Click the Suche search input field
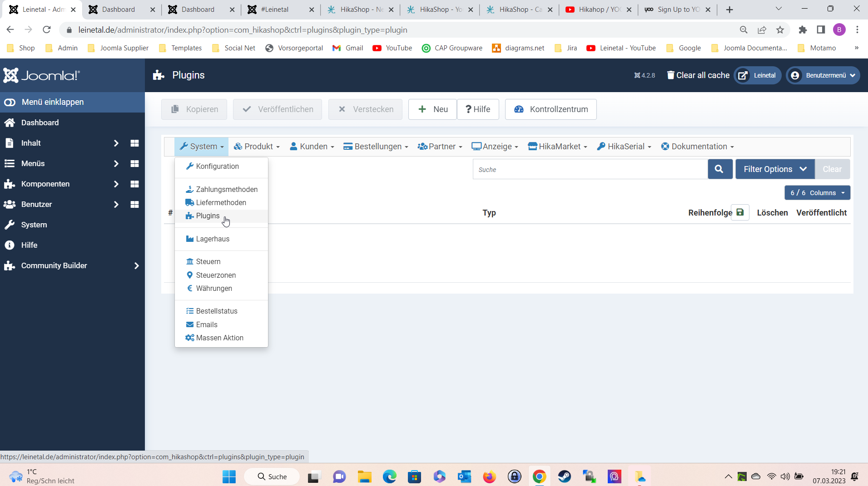The image size is (868, 486). point(590,169)
